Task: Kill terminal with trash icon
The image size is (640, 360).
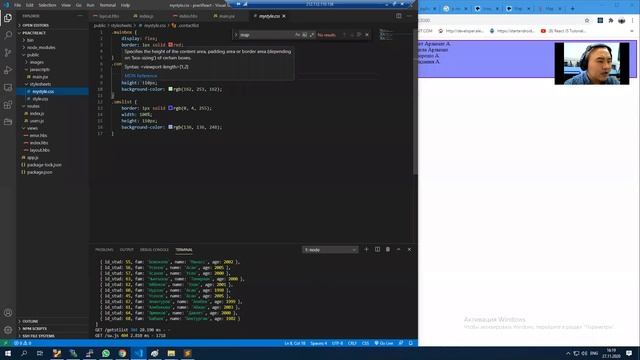Action: pos(388,249)
